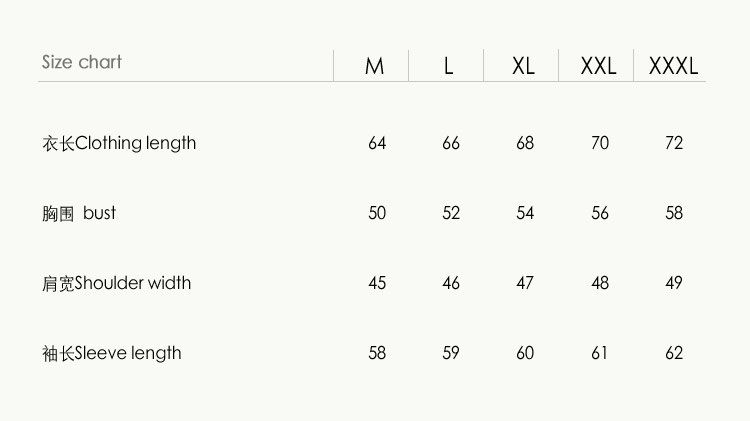Select the L size column header
Screen dimensions: 750x421
pos(448,66)
